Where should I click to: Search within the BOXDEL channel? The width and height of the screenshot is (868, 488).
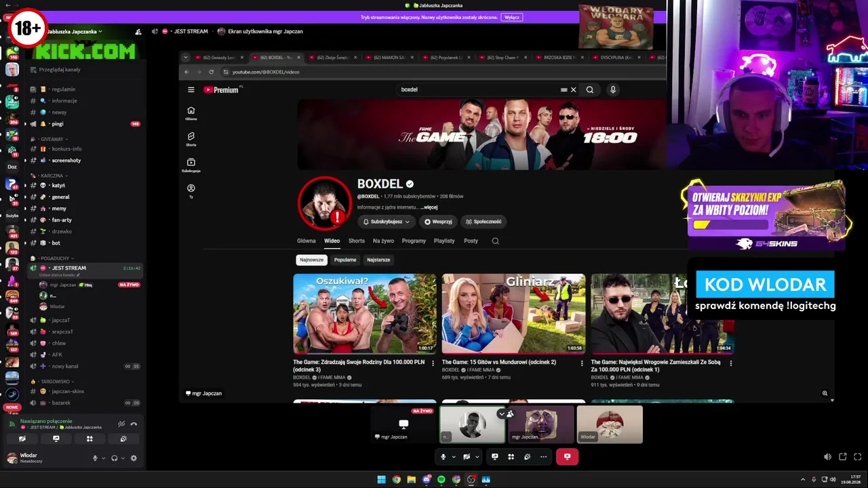pyautogui.click(x=496, y=241)
